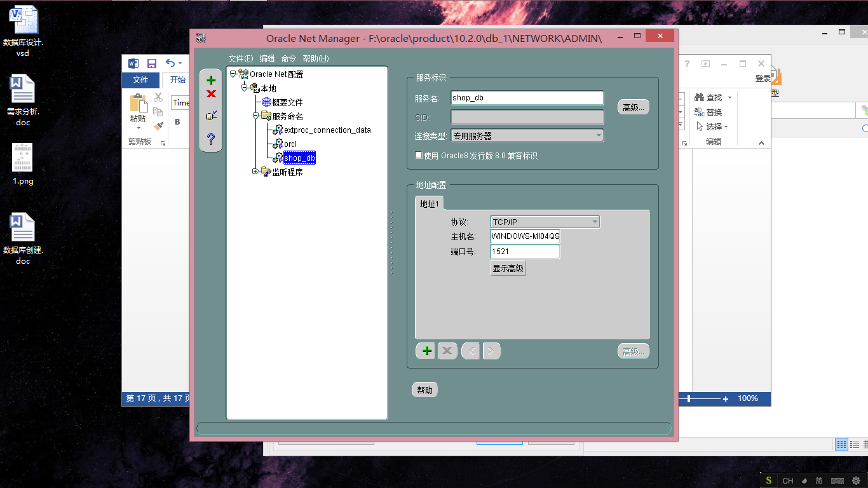
Task: Add a new address with the green plus button
Action: pos(427,351)
